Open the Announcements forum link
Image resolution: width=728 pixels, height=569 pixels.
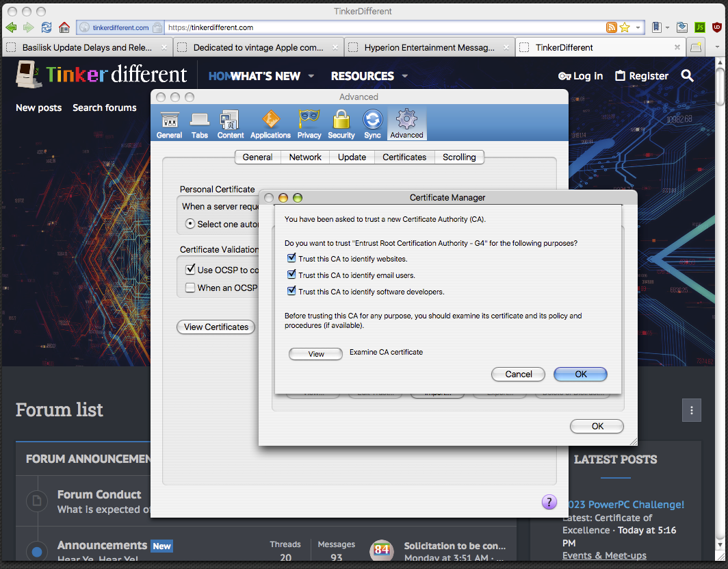point(102,545)
